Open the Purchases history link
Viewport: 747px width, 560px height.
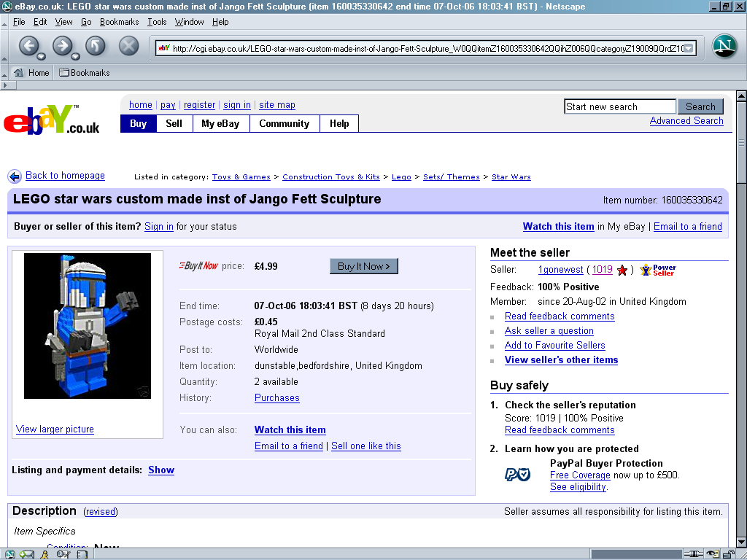[276, 397]
